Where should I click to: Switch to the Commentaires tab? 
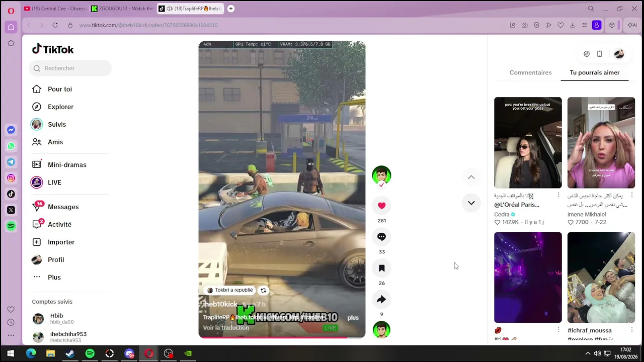click(x=530, y=72)
